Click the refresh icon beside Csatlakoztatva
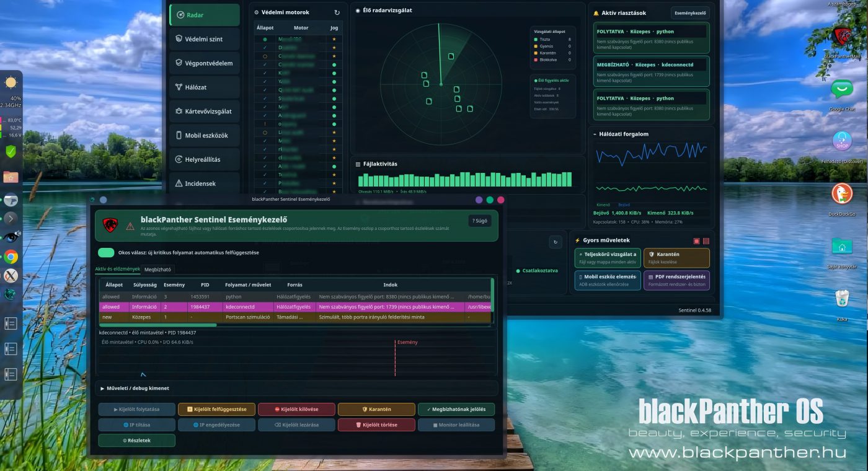The image size is (868, 471). tap(555, 242)
